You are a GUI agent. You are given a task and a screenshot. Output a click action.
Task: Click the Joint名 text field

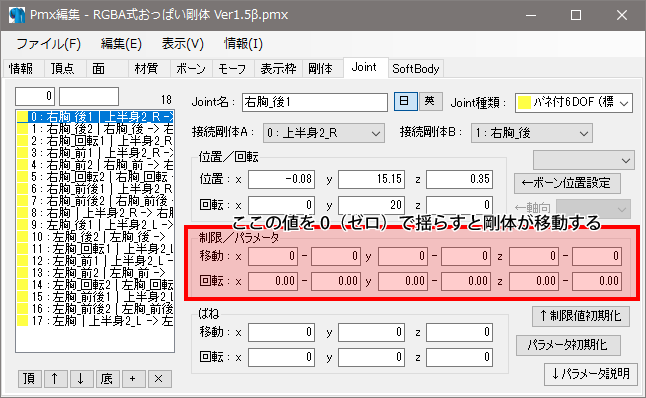coord(315,102)
